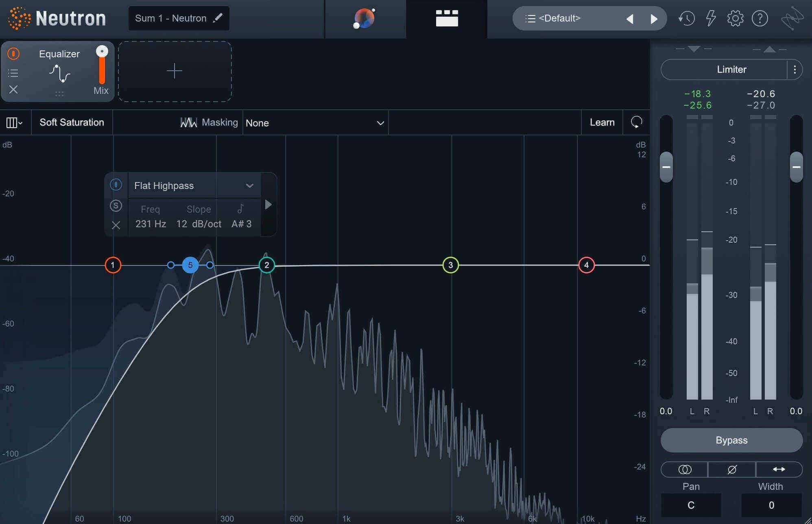This screenshot has height=524, width=812.
Task: Go to the previous preset
Action: point(630,19)
